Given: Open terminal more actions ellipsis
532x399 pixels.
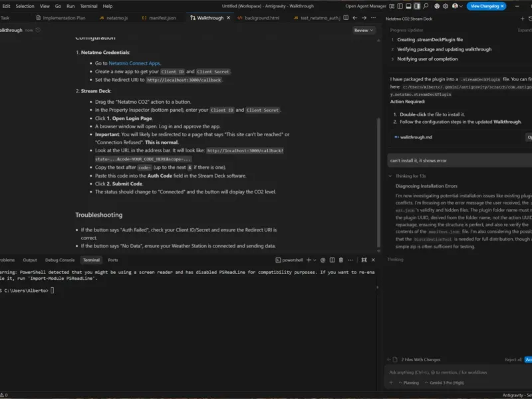Looking at the screenshot, I should pos(350,260).
